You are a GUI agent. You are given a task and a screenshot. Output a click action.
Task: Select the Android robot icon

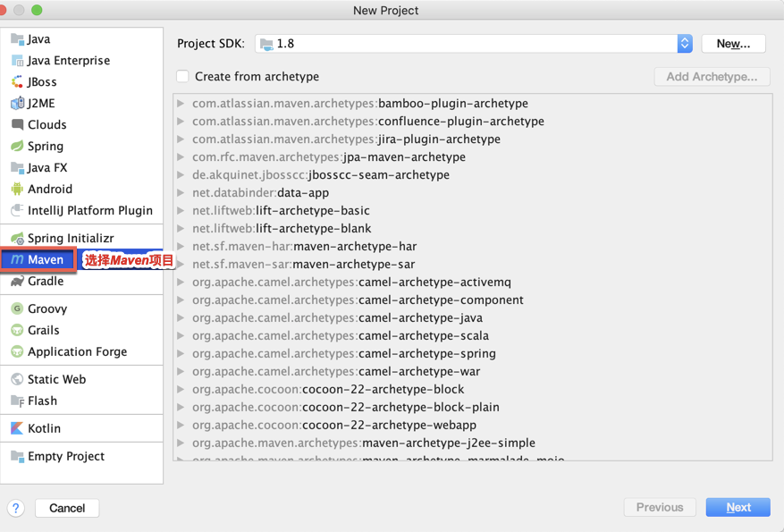[x=17, y=189]
